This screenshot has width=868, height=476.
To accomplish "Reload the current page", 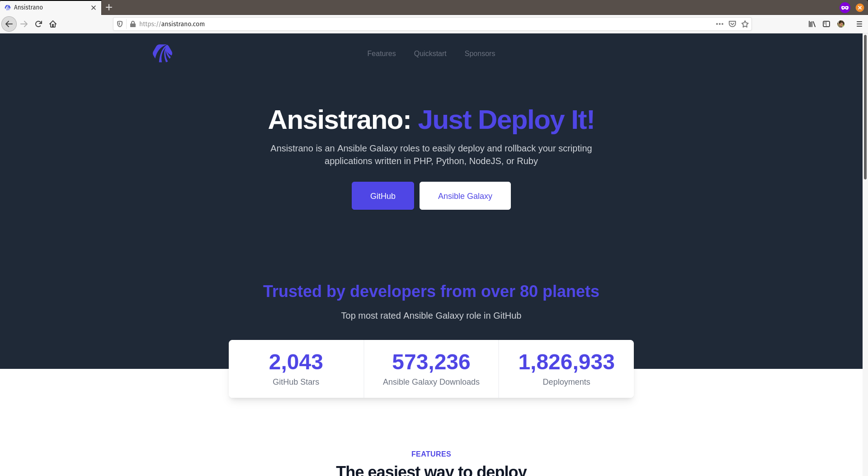I will tap(38, 24).
